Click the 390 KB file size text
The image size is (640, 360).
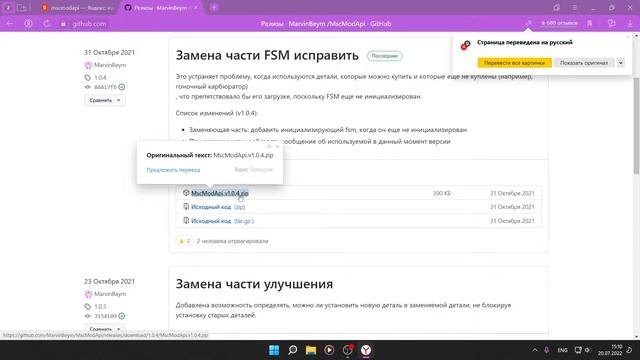click(442, 193)
